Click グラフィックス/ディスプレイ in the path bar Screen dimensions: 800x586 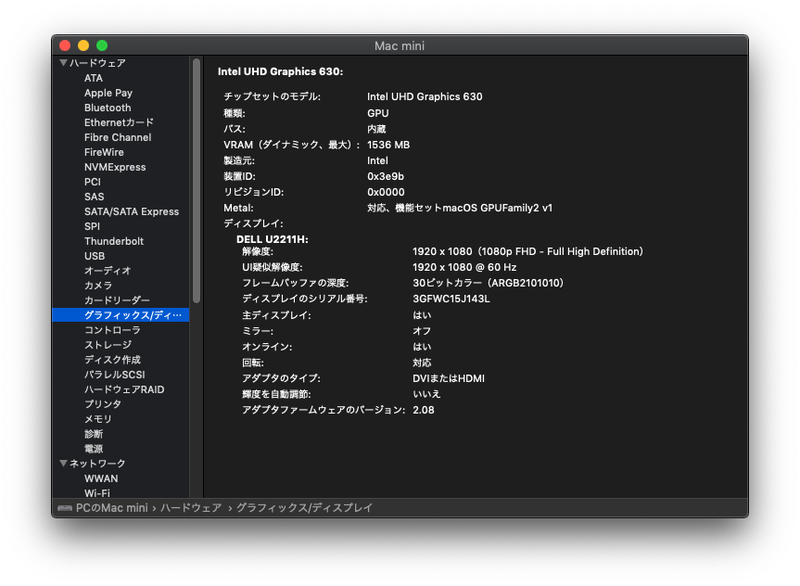pos(304,508)
